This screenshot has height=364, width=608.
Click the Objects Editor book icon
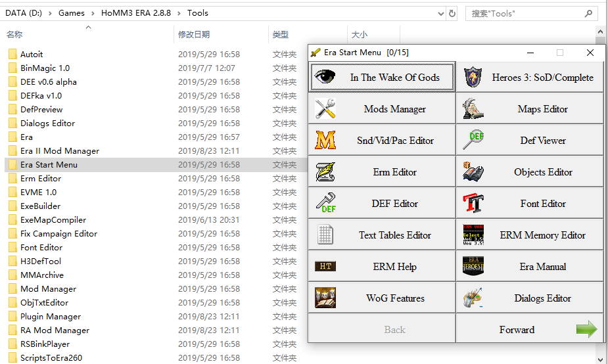pyautogui.click(x=473, y=171)
